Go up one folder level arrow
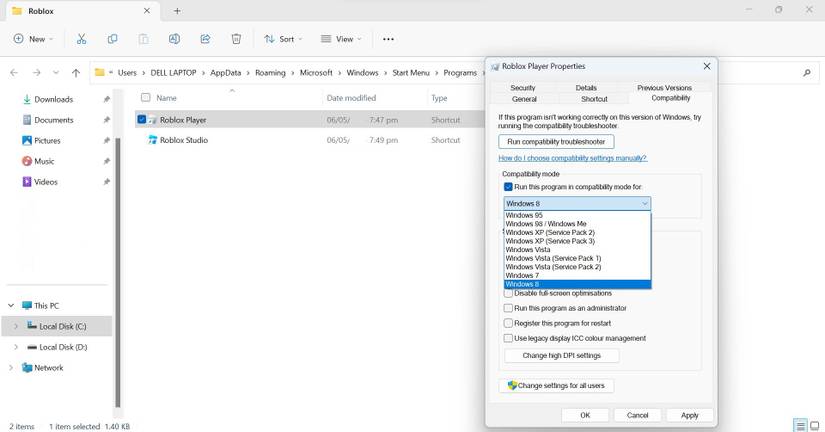 (x=76, y=73)
